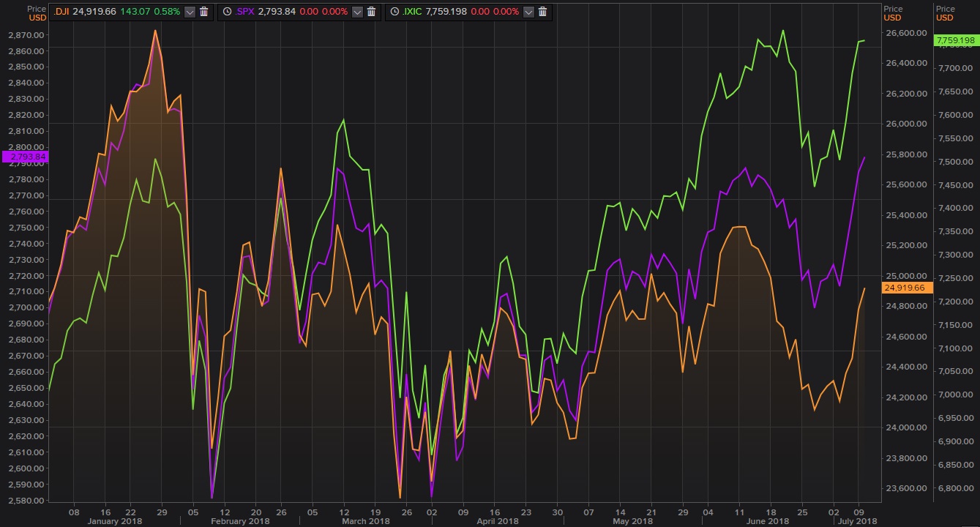Select the .IXIC ticker label

tap(413, 12)
